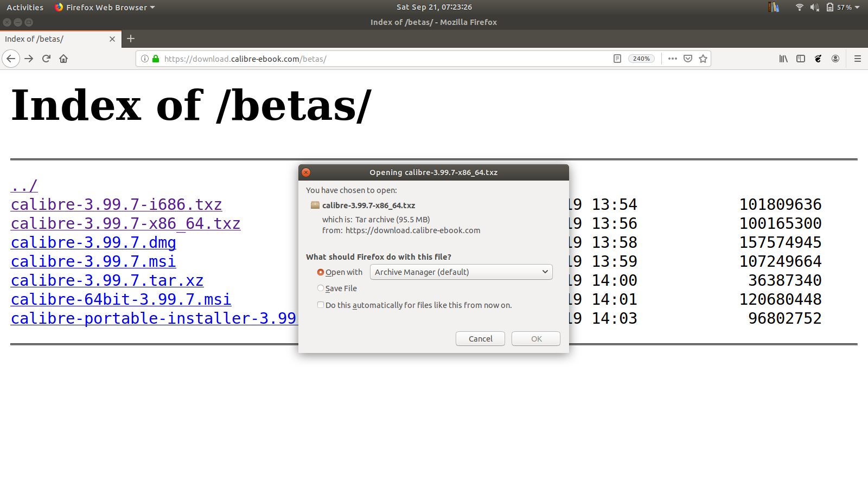Open the calibre-portable-installer link
The height and width of the screenshot is (488, 868).
(x=154, y=318)
